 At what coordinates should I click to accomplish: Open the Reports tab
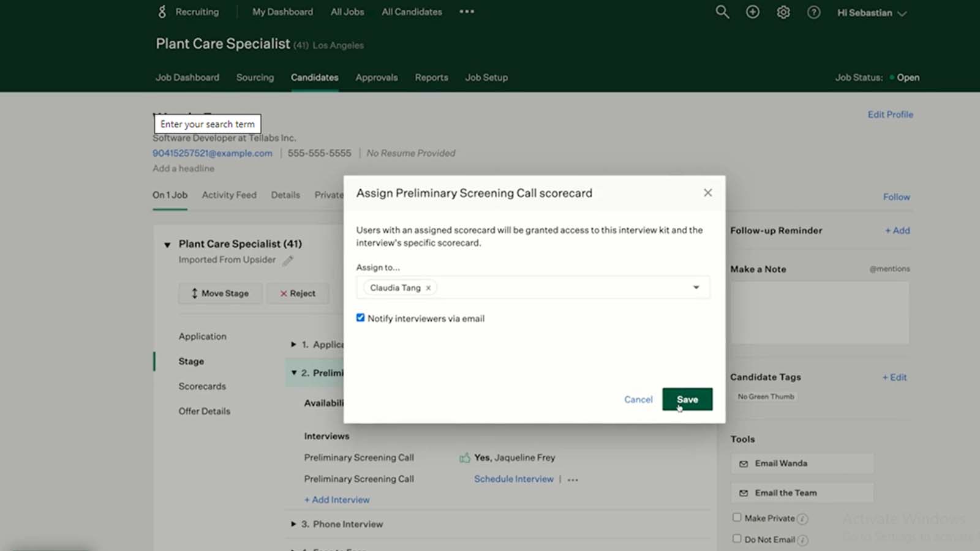431,78
